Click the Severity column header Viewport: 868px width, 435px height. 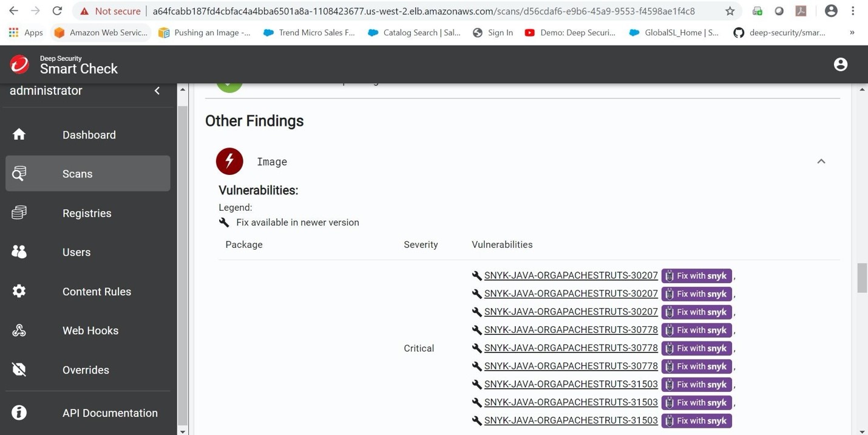pyautogui.click(x=421, y=245)
